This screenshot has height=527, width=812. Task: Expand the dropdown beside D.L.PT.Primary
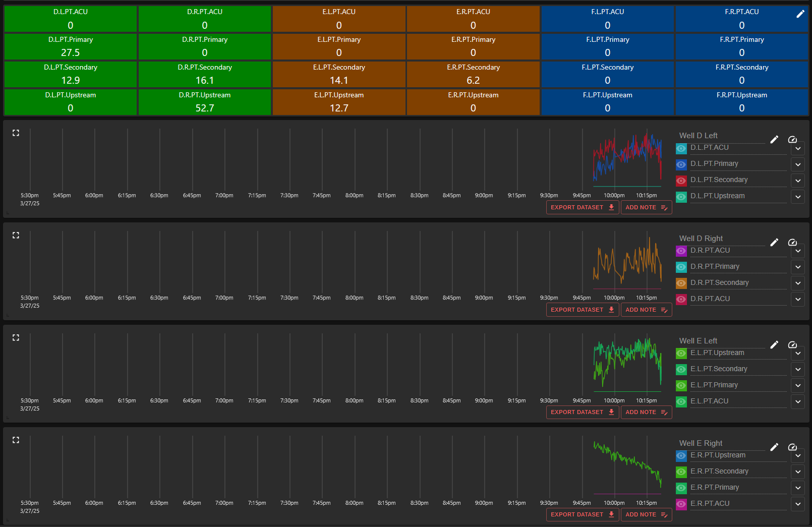(x=797, y=164)
